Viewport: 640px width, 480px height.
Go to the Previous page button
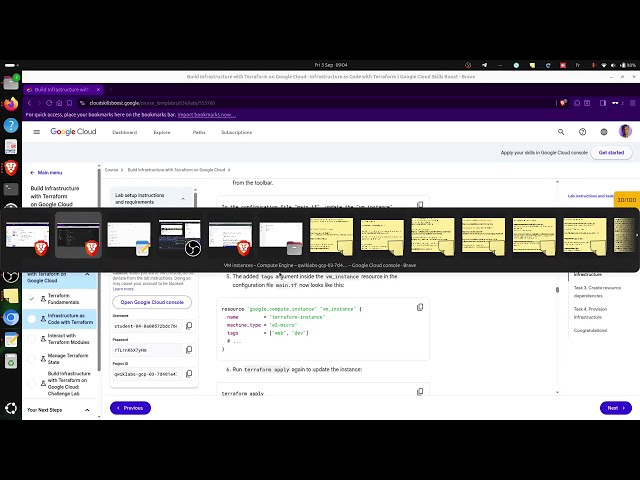[130, 408]
